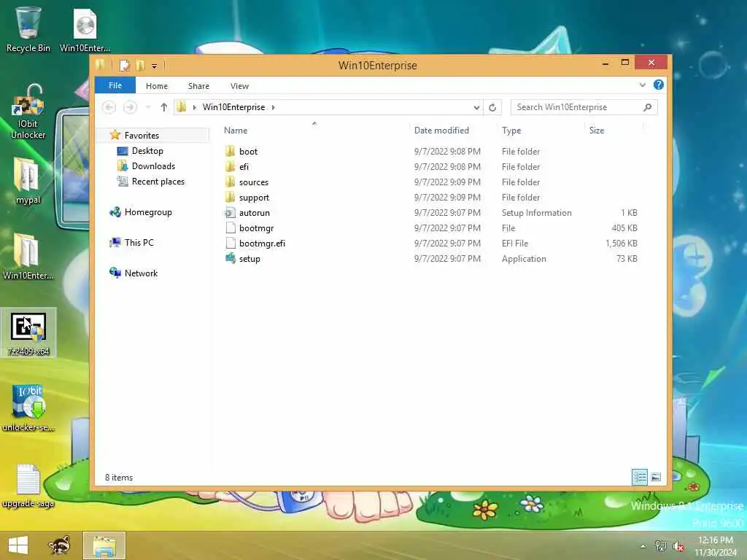Open Downloads in the navigation pane

tap(153, 166)
